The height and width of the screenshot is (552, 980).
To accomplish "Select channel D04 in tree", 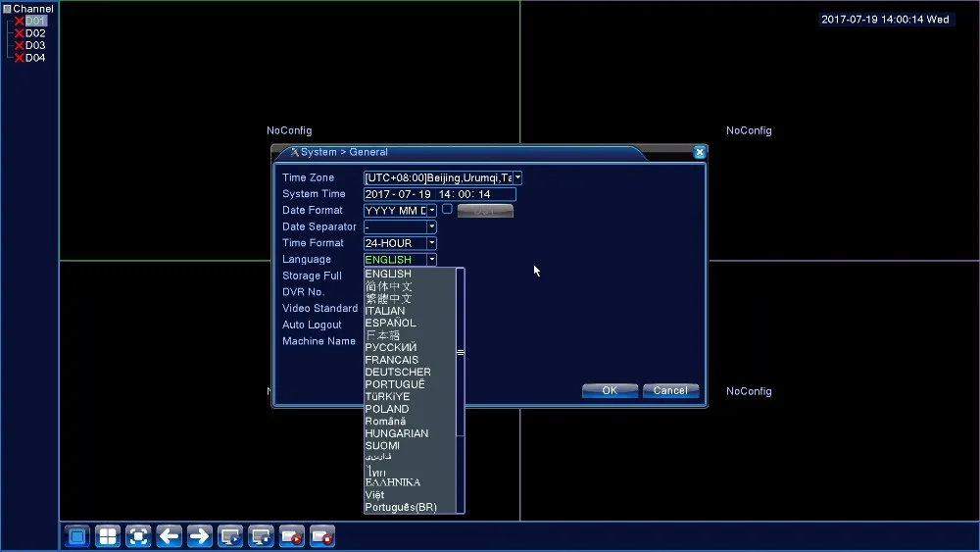I will click(x=35, y=58).
